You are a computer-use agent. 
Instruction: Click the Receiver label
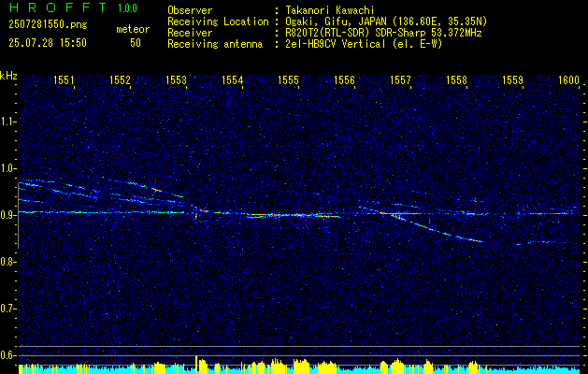click(x=190, y=33)
